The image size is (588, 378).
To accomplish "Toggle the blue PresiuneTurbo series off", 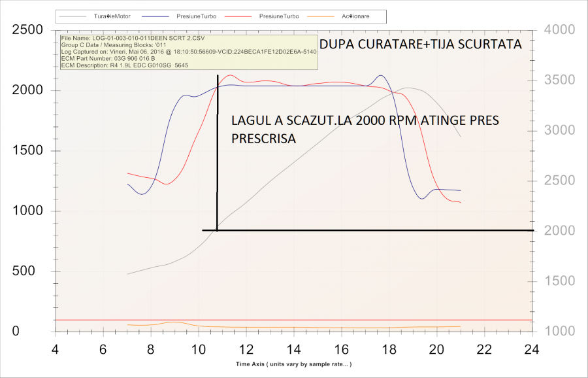I will [x=197, y=16].
